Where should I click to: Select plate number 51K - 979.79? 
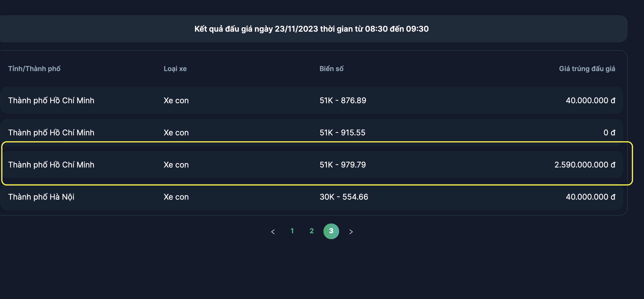click(342, 165)
